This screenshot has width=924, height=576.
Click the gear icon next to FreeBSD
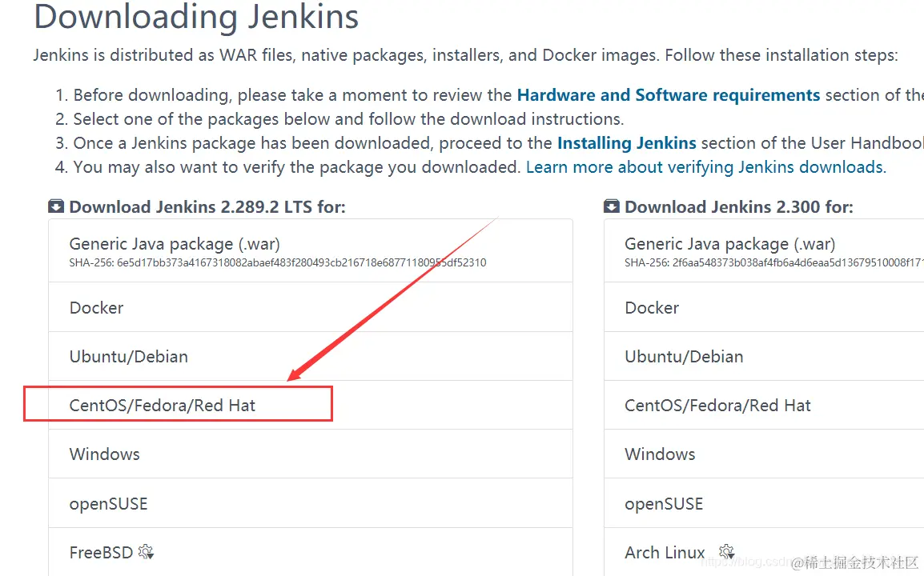tap(146, 552)
